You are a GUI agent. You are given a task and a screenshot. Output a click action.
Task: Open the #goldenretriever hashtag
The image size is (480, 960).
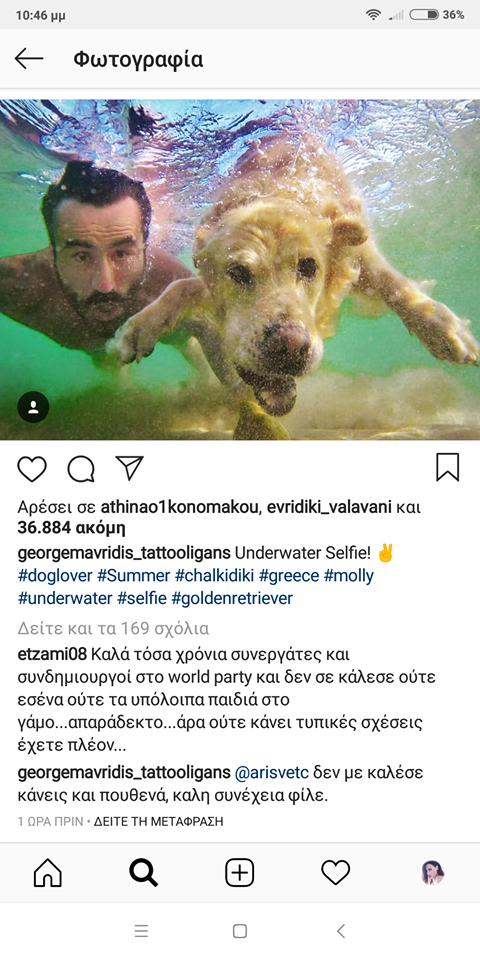[x=232, y=598]
